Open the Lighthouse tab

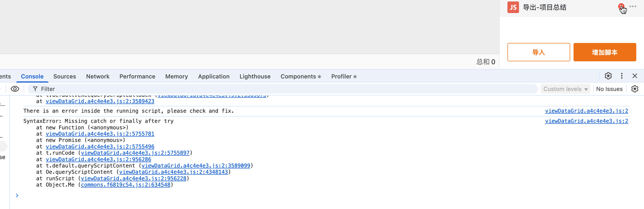click(x=255, y=77)
